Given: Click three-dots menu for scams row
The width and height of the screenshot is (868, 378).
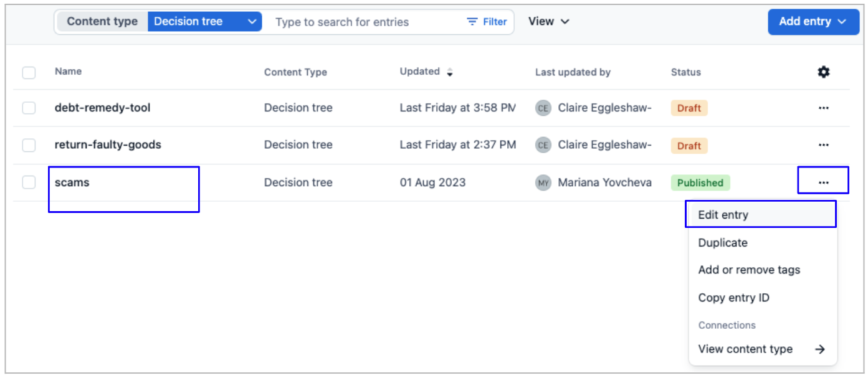Looking at the screenshot, I should (823, 182).
